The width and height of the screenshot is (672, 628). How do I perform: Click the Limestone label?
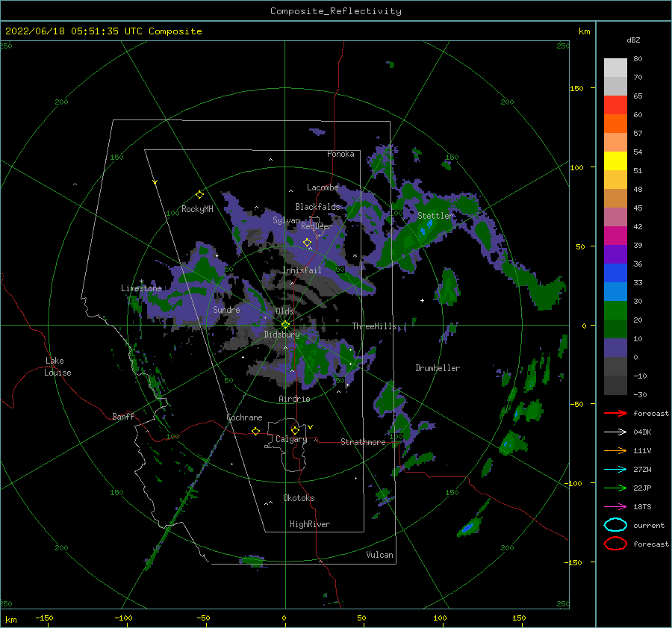pos(141,288)
